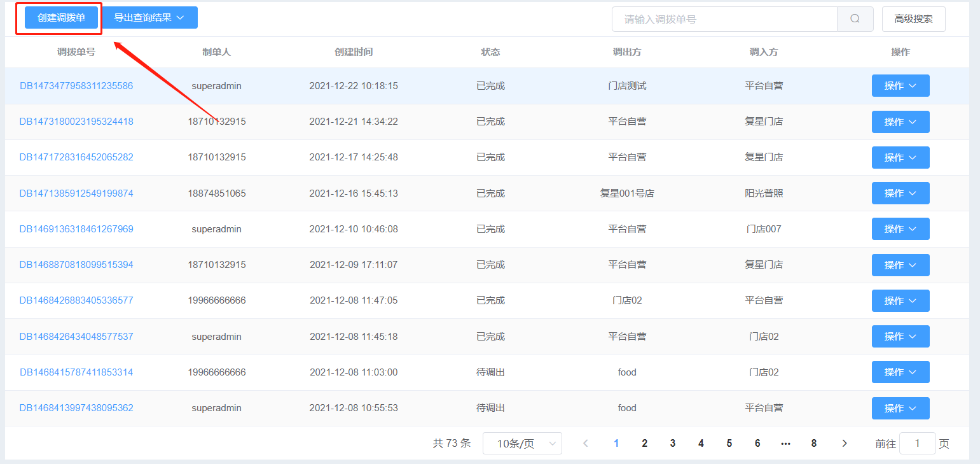Open transfer order DB1468413997438095362

[x=76, y=408]
